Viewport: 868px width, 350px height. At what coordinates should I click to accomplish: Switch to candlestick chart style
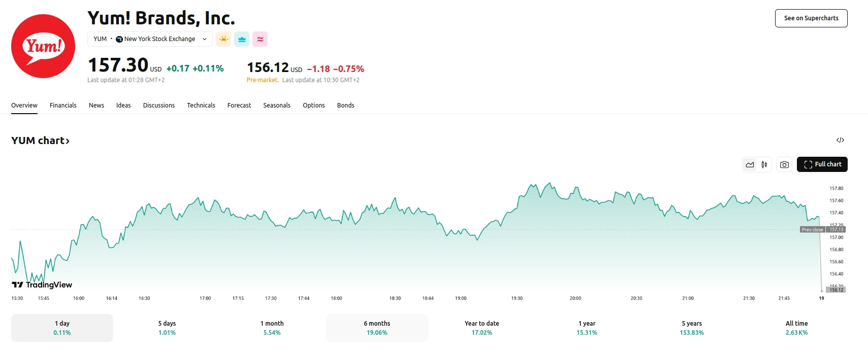coord(764,164)
